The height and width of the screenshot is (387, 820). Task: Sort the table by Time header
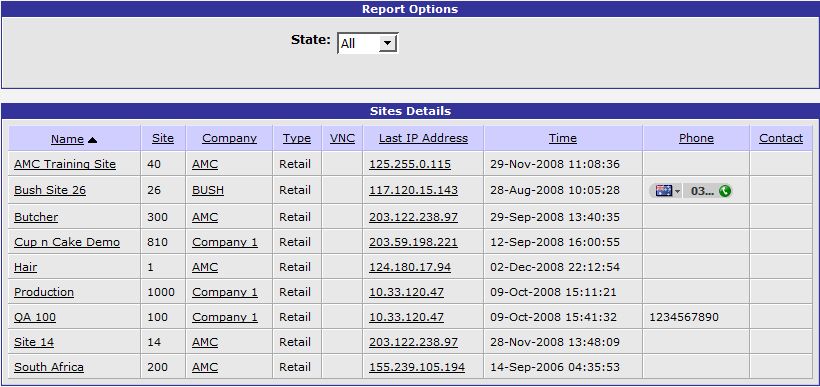(563, 139)
